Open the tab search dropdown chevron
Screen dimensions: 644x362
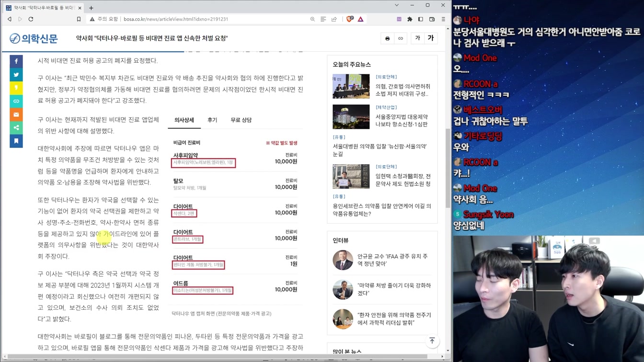coord(396,5)
